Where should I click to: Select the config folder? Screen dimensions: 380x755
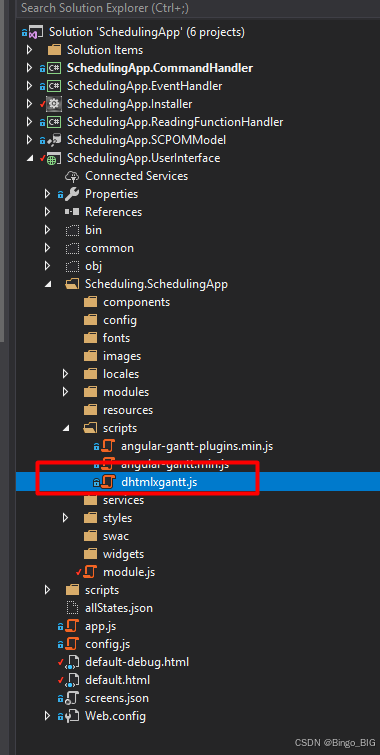click(120, 320)
